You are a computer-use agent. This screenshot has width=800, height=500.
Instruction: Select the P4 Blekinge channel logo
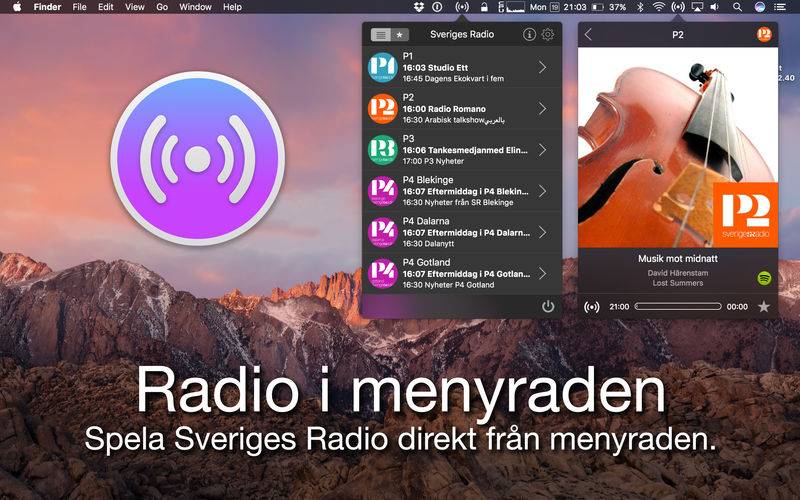pos(383,191)
